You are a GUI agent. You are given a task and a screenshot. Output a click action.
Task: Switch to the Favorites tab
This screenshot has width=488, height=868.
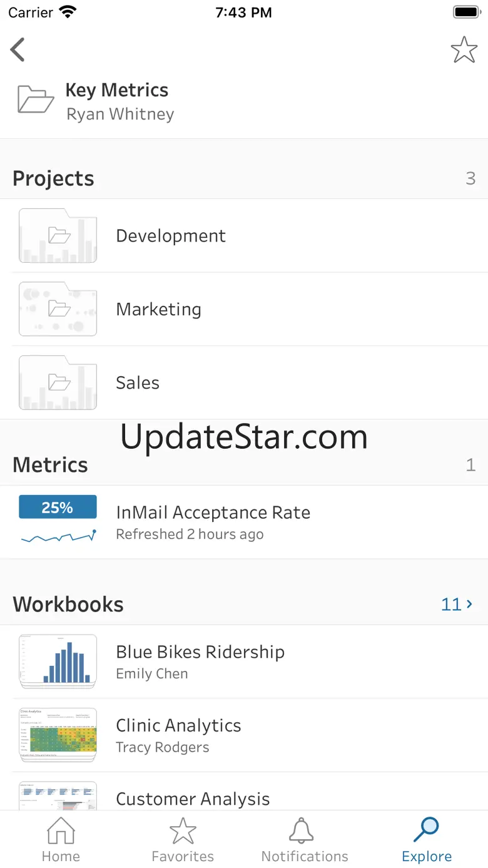tap(183, 840)
